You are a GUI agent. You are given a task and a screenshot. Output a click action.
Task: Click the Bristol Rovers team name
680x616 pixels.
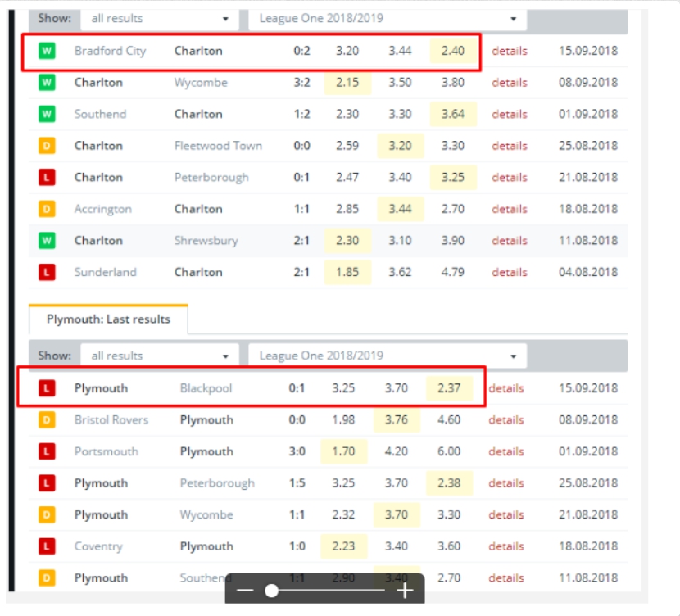[111, 419]
